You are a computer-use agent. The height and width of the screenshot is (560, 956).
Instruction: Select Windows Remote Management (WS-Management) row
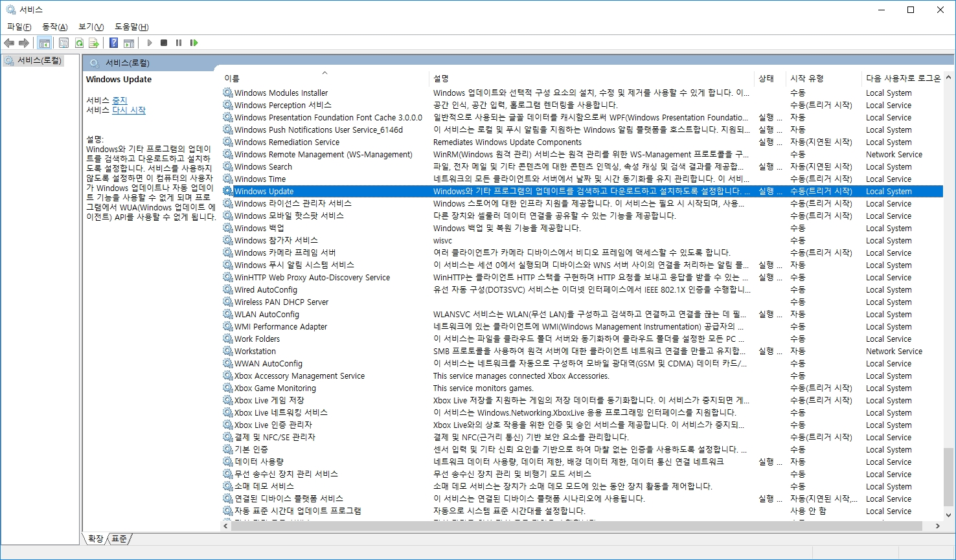point(582,154)
